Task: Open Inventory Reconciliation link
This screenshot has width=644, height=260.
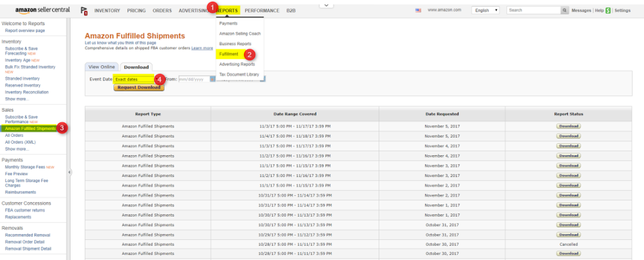Action: 26,92
